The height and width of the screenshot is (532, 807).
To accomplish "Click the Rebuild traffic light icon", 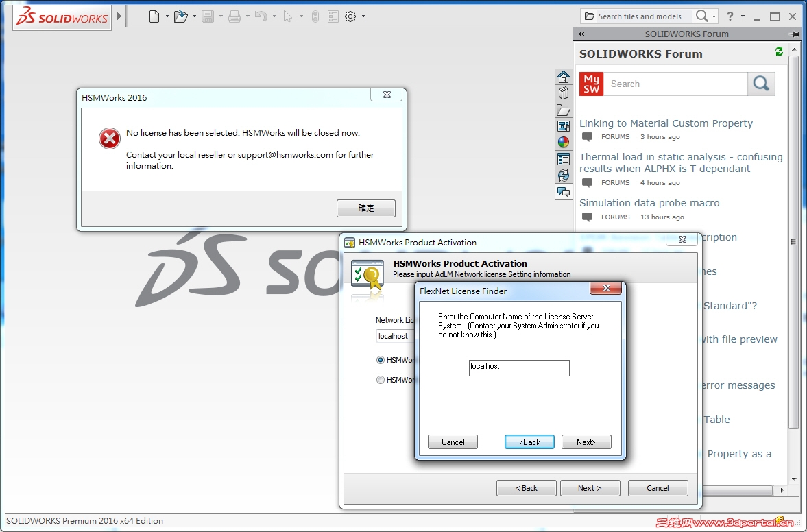I will [315, 16].
